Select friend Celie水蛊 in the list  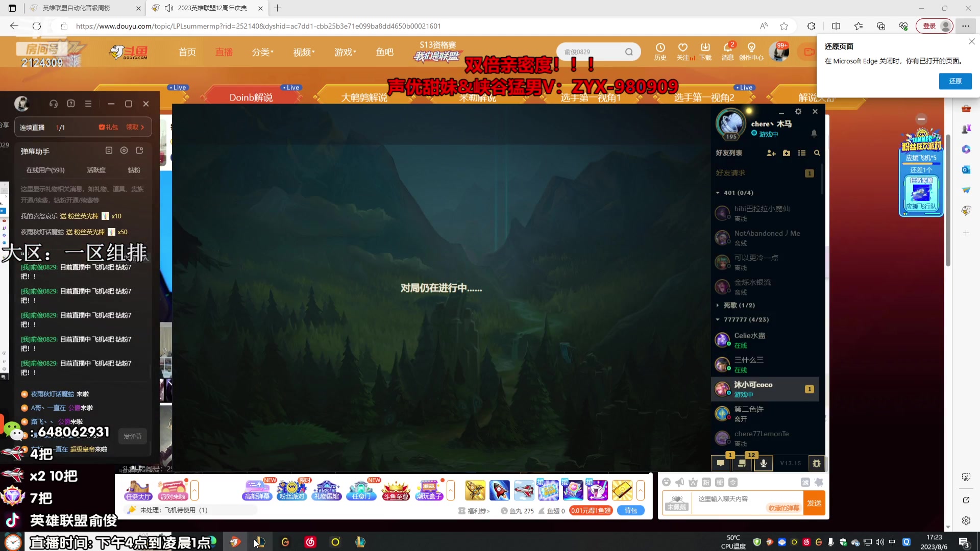click(765, 340)
